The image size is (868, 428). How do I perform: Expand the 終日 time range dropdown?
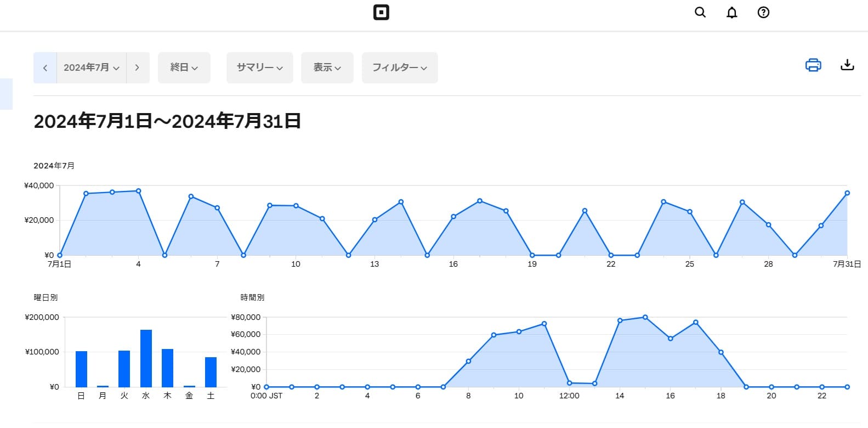pyautogui.click(x=184, y=67)
